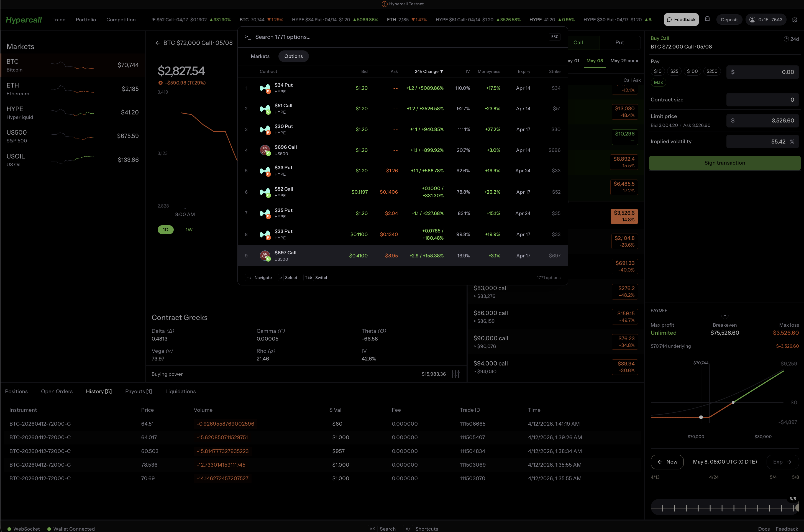Click the Hypercall Testnet warning icon
The image size is (804, 532).
(x=384, y=4)
